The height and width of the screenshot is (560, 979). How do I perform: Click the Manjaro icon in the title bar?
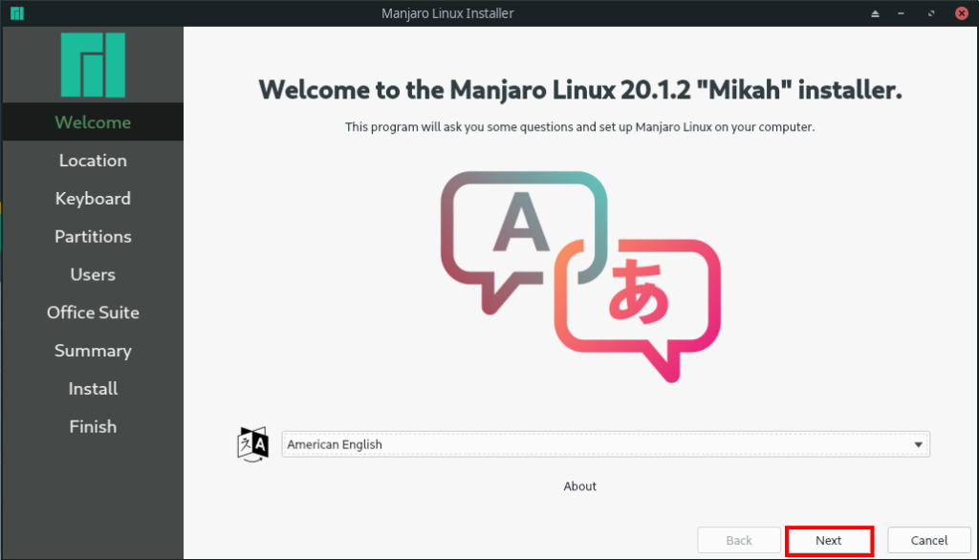coord(17,13)
